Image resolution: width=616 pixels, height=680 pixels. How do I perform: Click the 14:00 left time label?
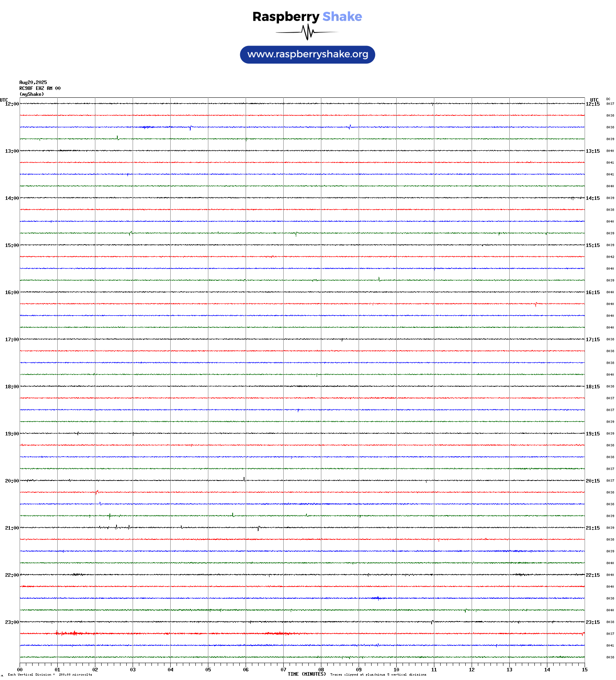click(12, 198)
